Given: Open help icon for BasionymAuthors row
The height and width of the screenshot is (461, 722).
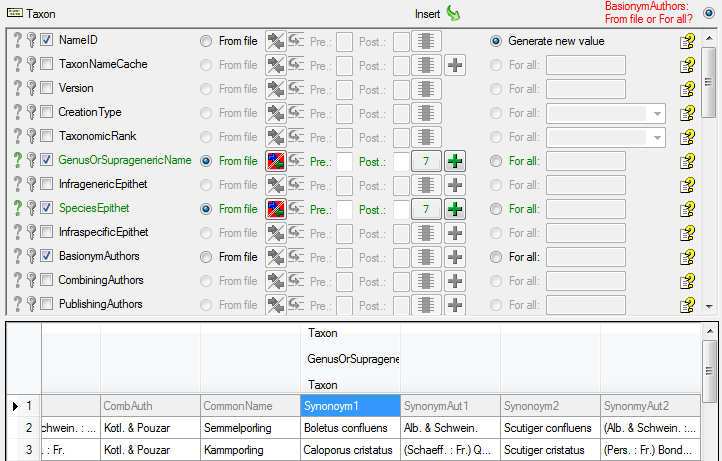Looking at the screenshot, I should coord(687,257).
